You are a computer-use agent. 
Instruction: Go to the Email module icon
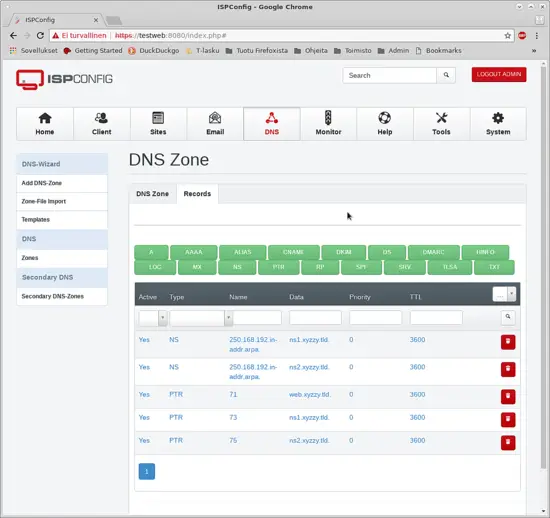pos(215,118)
